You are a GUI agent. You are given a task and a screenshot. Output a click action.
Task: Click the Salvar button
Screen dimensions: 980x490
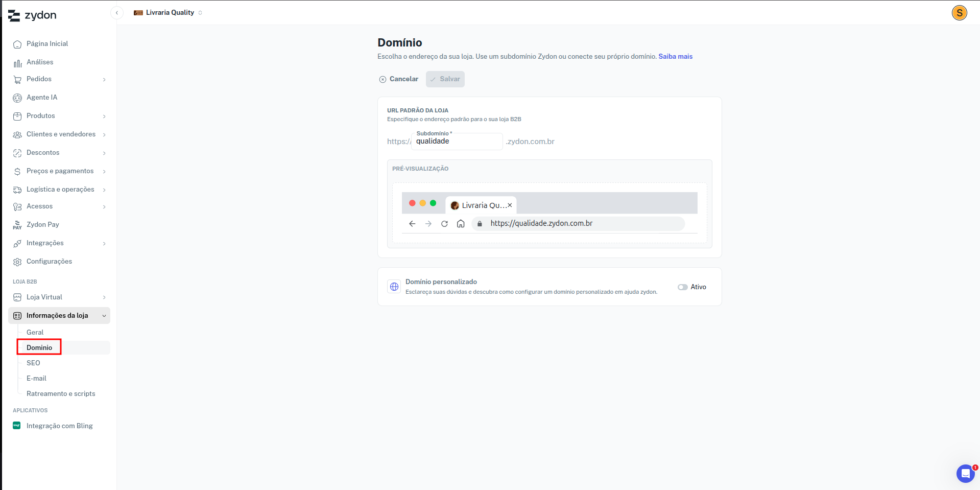click(445, 79)
